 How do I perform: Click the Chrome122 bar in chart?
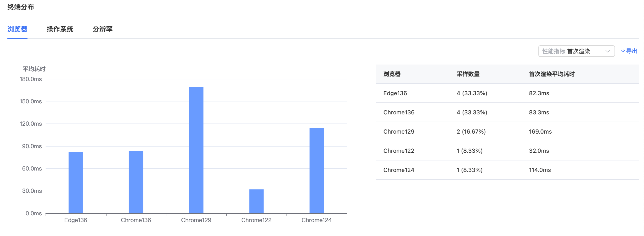(256, 201)
